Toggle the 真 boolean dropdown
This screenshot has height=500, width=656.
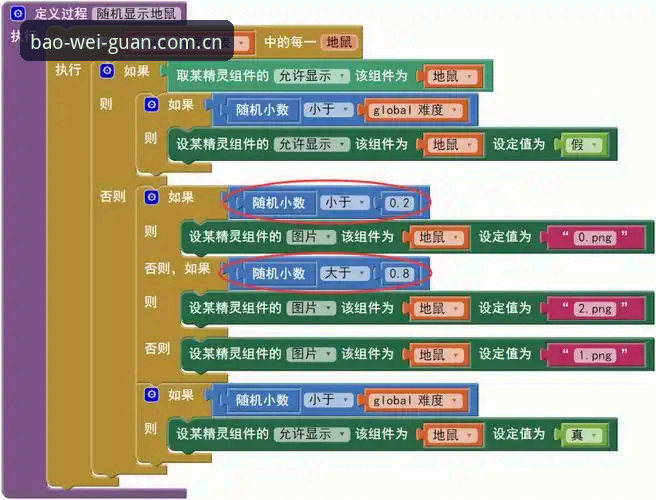click(x=584, y=435)
